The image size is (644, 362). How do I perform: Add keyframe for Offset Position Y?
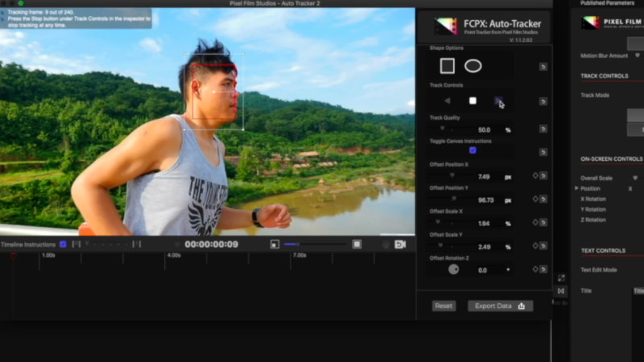pyautogui.click(x=535, y=199)
